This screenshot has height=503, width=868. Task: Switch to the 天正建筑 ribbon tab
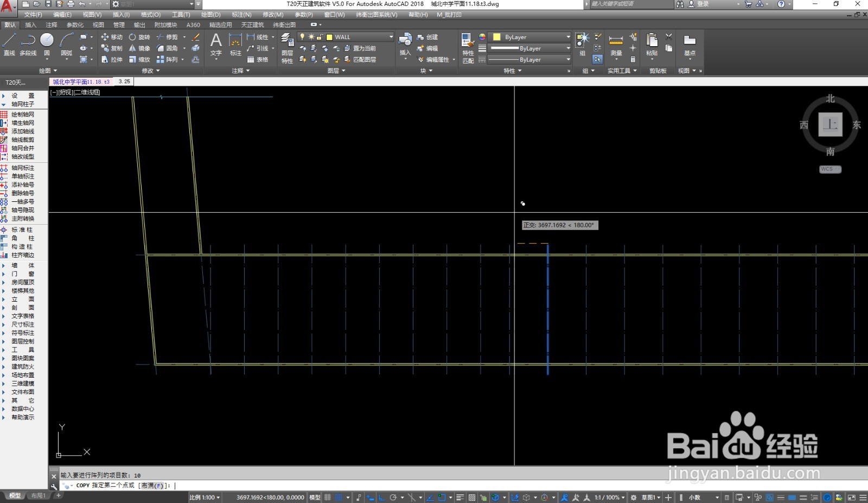point(252,24)
